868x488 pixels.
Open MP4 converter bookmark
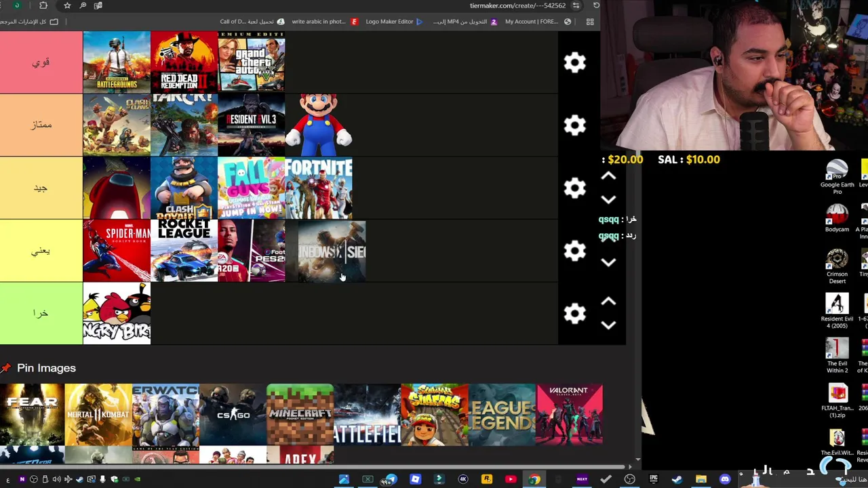coord(465,22)
